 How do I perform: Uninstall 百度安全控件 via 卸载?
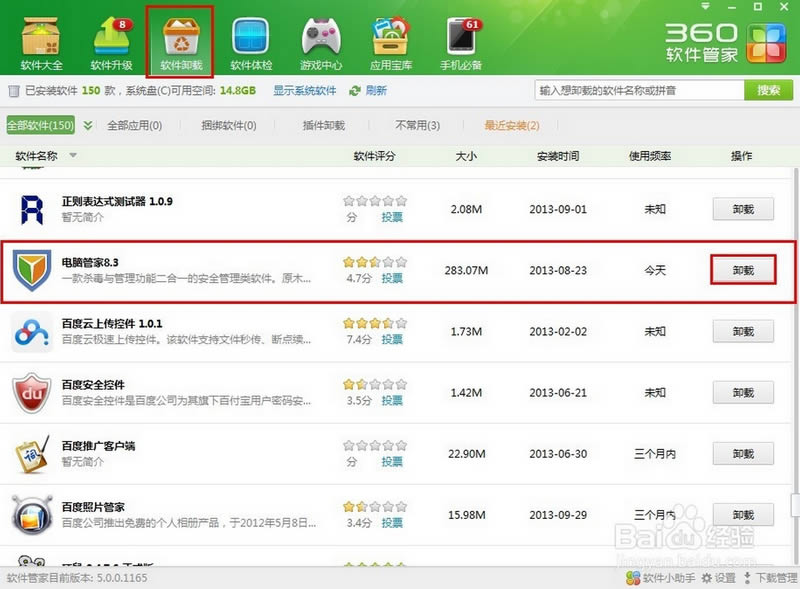(743, 392)
